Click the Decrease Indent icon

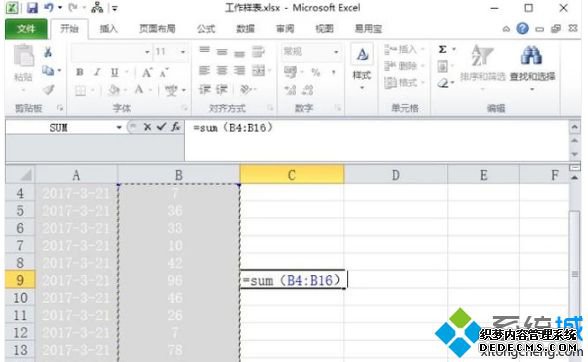click(x=205, y=89)
